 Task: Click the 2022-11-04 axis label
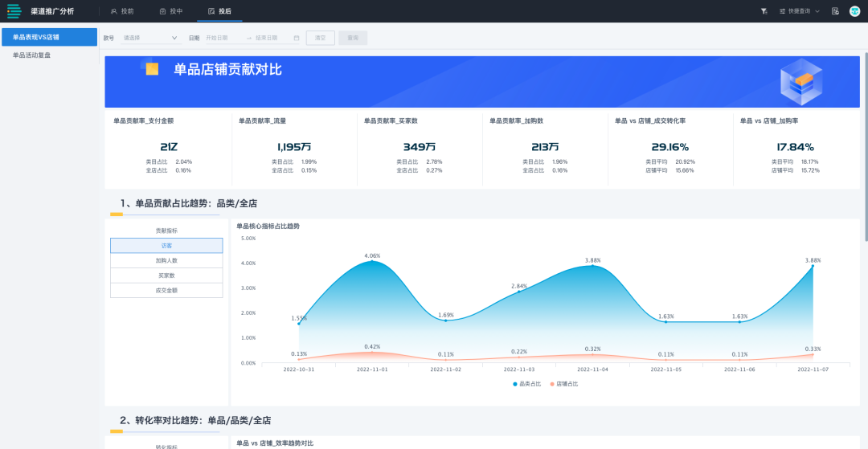tap(592, 369)
